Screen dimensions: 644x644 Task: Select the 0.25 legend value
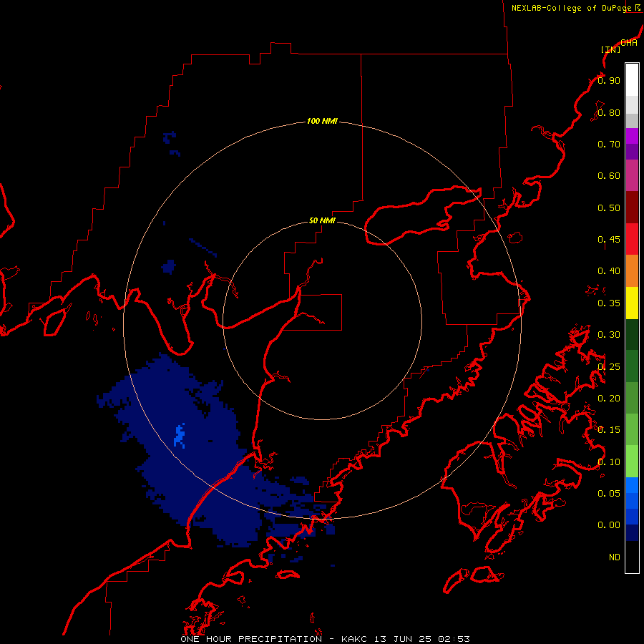[609, 367]
